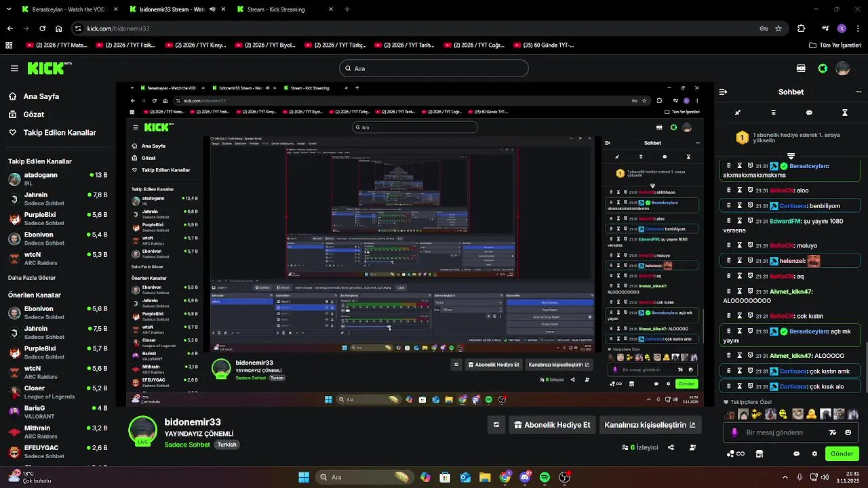Open the shop icon under chat
The width and height of the screenshot is (868, 488).
coord(759,453)
